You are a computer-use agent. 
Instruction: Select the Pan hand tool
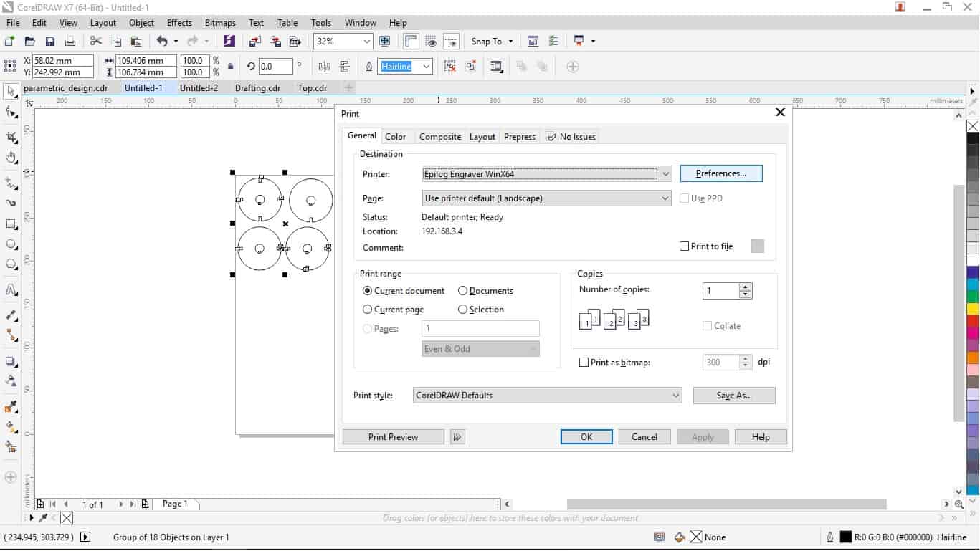(x=11, y=158)
